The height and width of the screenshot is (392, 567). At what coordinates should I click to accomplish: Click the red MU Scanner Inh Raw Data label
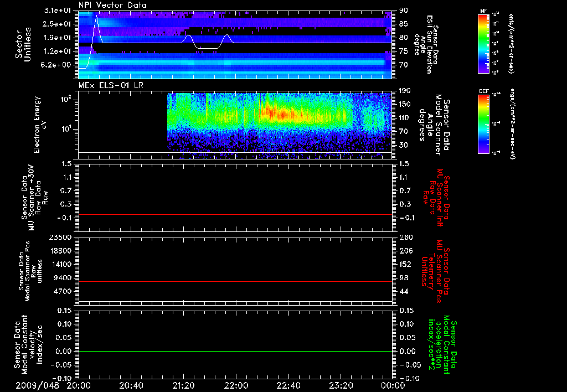pyautogui.click(x=436, y=198)
